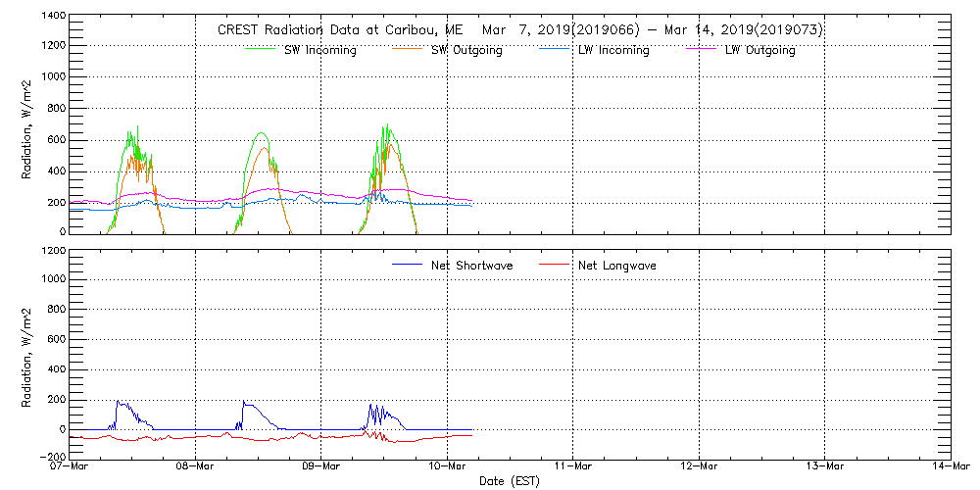Click the -200 value on bottom chart axis

[x=52, y=457]
